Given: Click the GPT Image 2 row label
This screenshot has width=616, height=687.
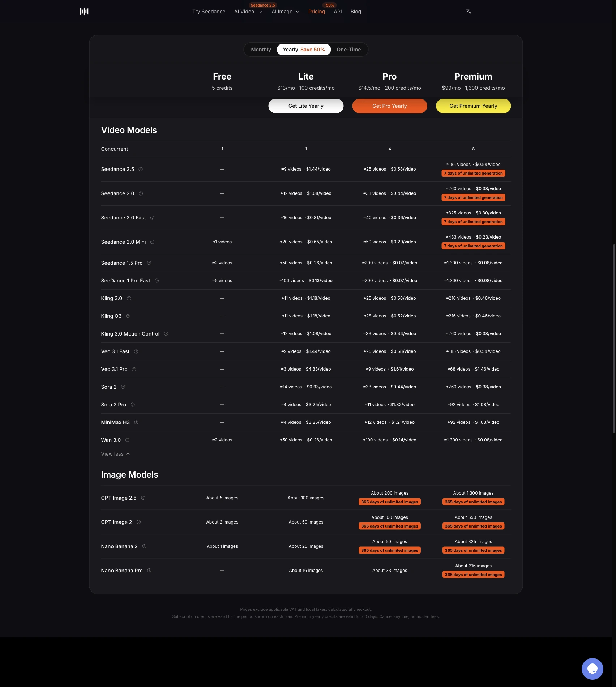Looking at the screenshot, I should pyautogui.click(x=116, y=522).
